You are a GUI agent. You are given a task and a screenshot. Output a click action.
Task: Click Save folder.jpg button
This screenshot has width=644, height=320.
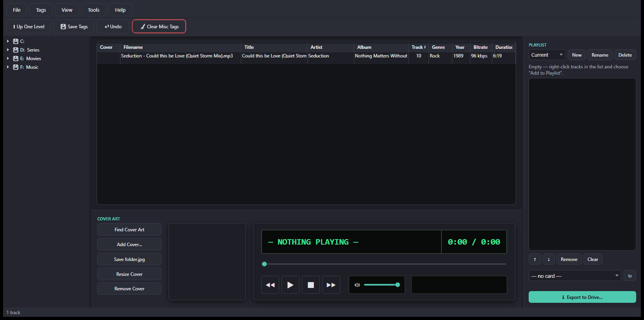pyautogui.click(x=129, y=259)
